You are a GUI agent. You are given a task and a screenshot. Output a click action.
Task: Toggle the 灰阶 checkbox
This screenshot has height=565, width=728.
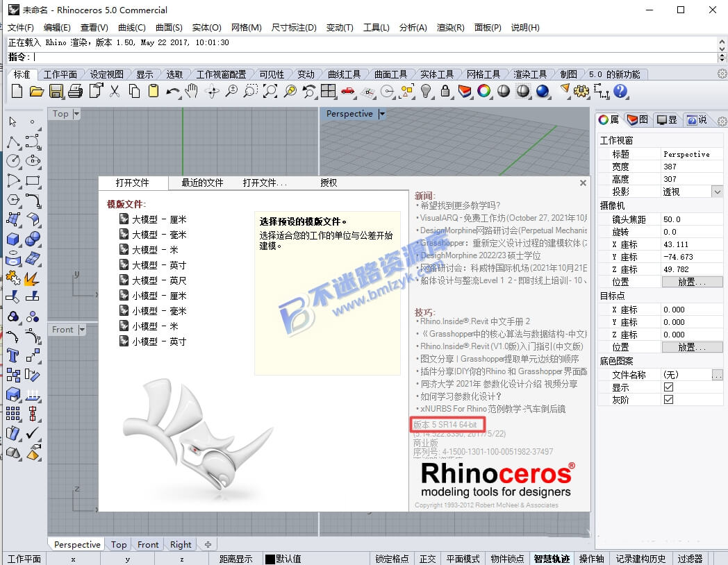pos(668,399)
